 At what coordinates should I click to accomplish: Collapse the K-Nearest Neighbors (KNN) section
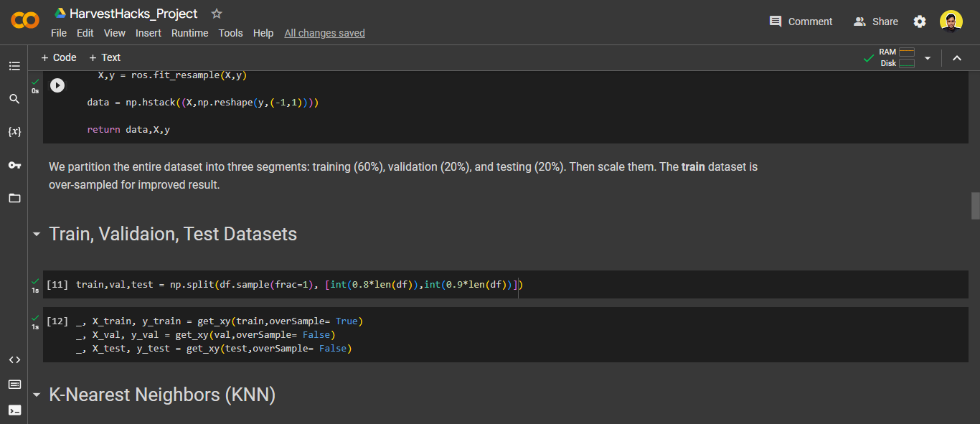(x=37, y=395)
